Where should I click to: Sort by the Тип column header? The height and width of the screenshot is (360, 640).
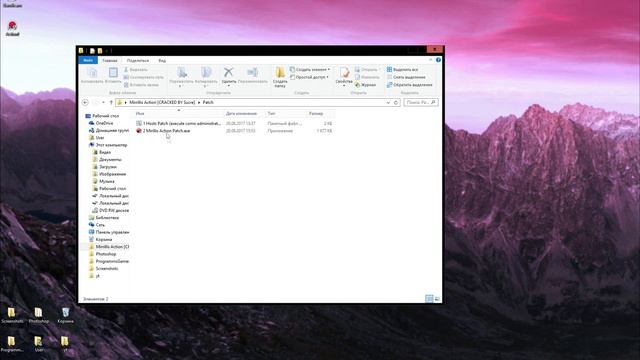click(285, 113)
